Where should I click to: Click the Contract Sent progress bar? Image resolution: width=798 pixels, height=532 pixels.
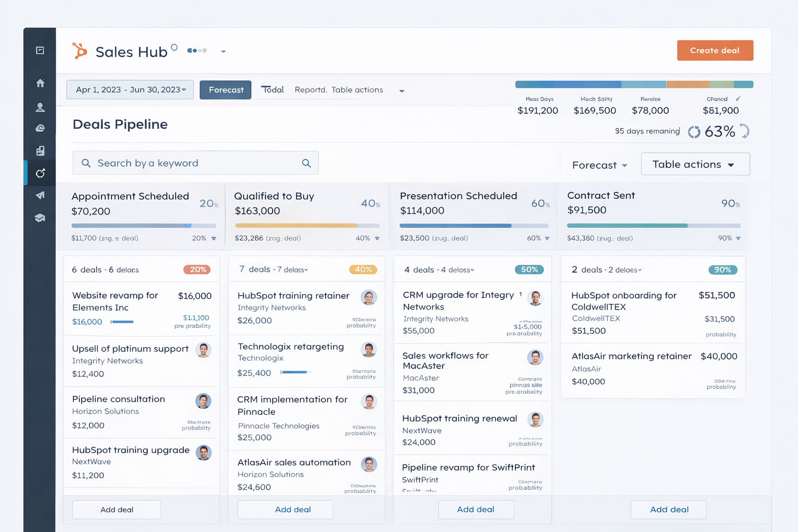[653, 225]
